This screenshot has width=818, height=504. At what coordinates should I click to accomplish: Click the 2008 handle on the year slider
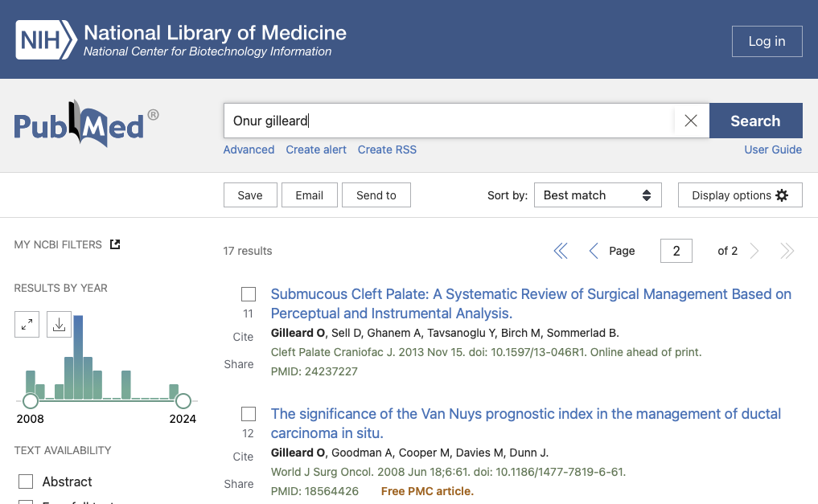(x=31, y=400)
